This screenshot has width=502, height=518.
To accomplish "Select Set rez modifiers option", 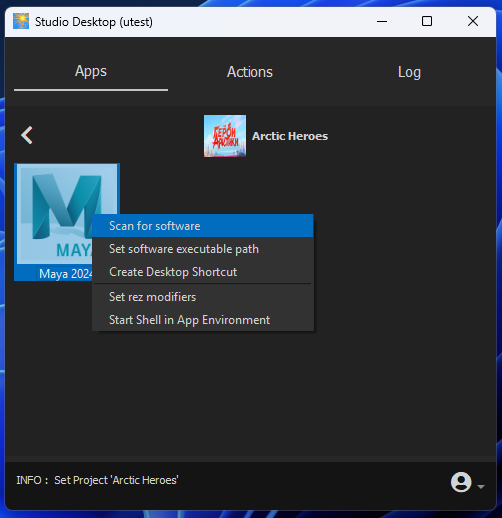I will pos(203,297).
